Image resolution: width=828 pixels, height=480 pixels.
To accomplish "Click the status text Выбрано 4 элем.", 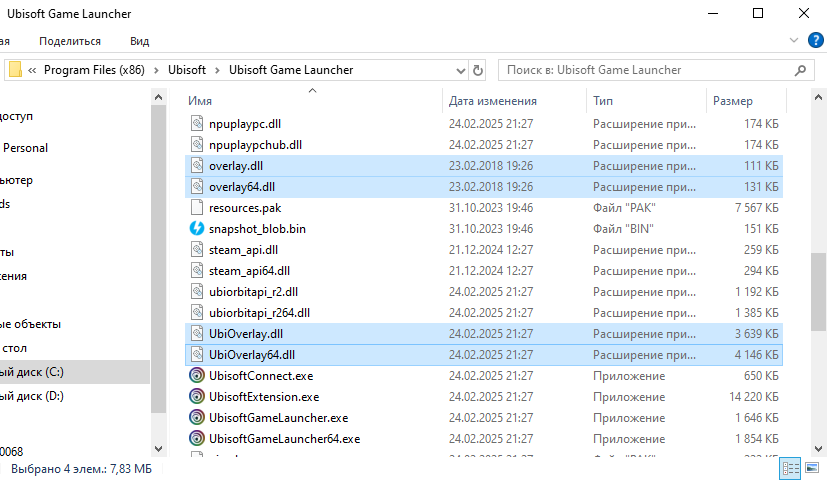I will pyautogui.click(x=81, y=468).
